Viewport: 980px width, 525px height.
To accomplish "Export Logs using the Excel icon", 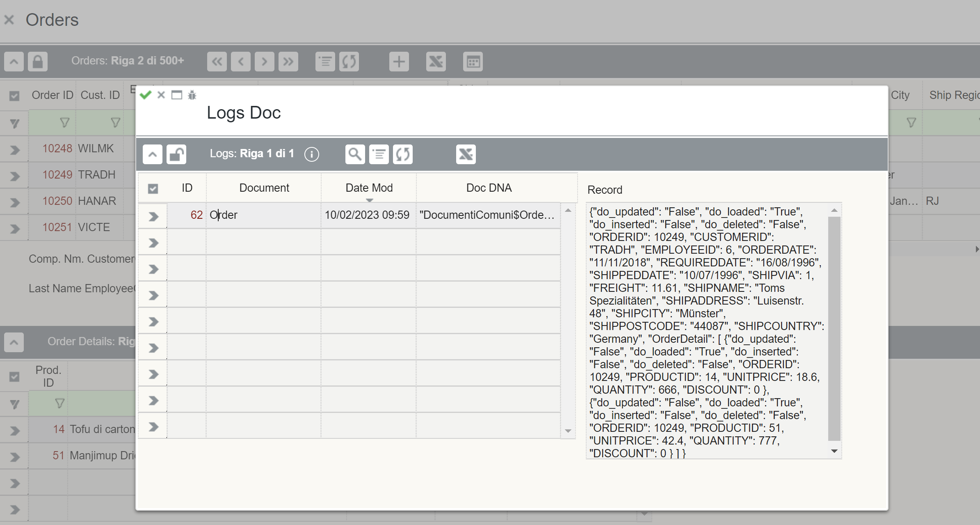I will pyautogui.click(x=466, y=154).
